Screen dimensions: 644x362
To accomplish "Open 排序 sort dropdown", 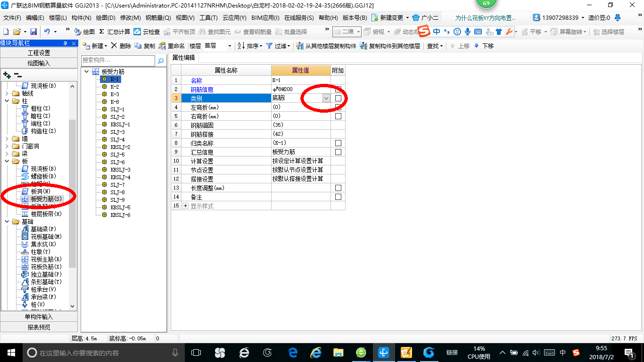I will (249, 46).
